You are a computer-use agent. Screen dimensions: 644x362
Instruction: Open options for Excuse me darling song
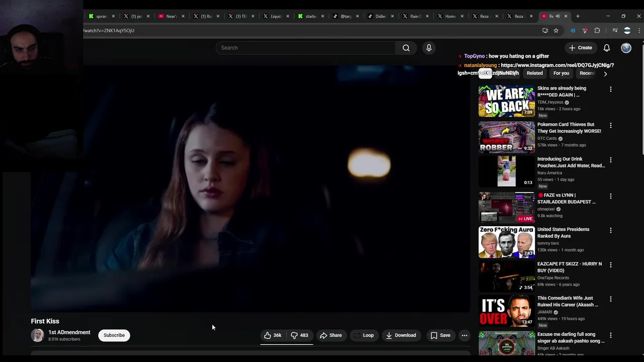(x=611, y=335)
